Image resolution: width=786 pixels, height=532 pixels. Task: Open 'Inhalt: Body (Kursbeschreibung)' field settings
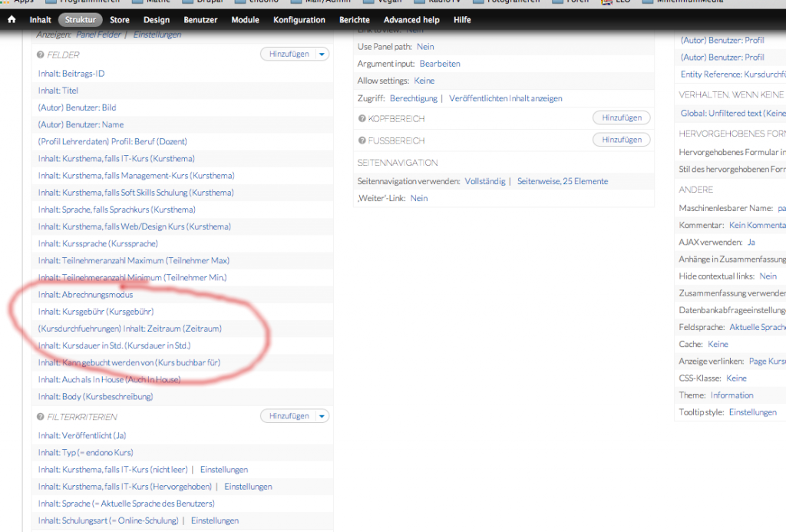click(95, 397)
